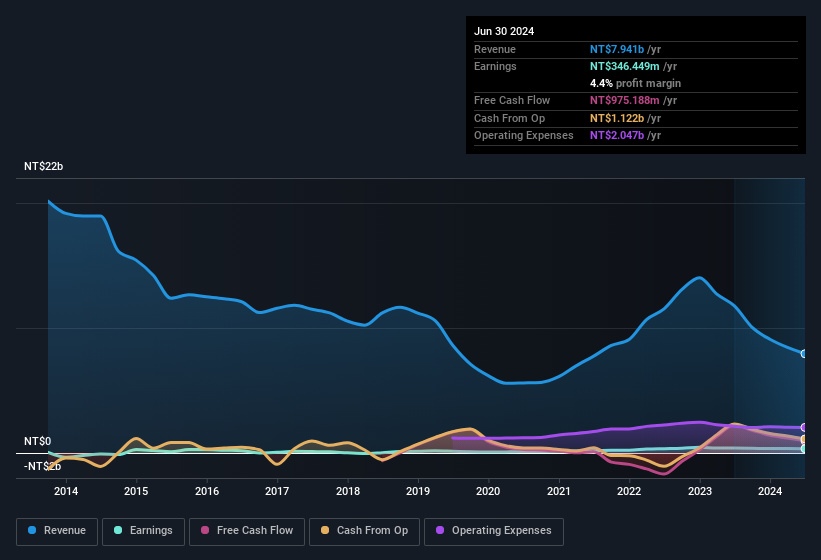
Task: Click the Cash From Op orange endpoint marker
Action: 804,439
